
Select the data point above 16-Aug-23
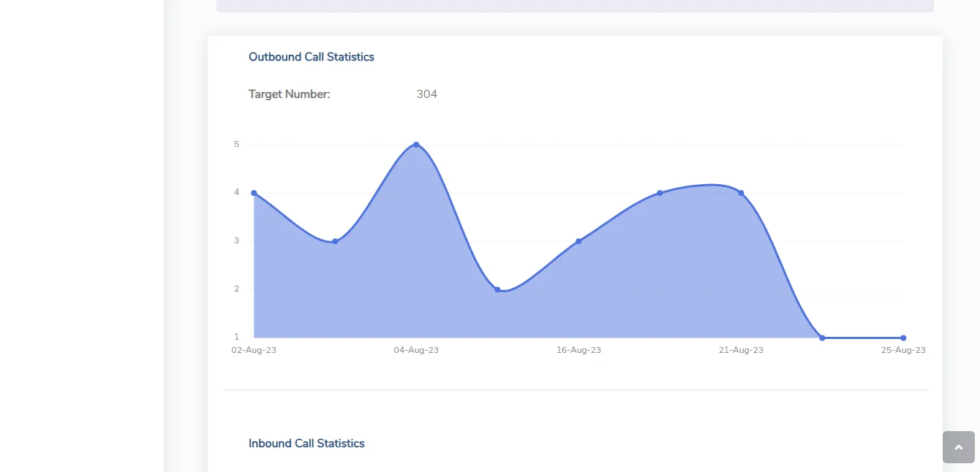point(578,241)
